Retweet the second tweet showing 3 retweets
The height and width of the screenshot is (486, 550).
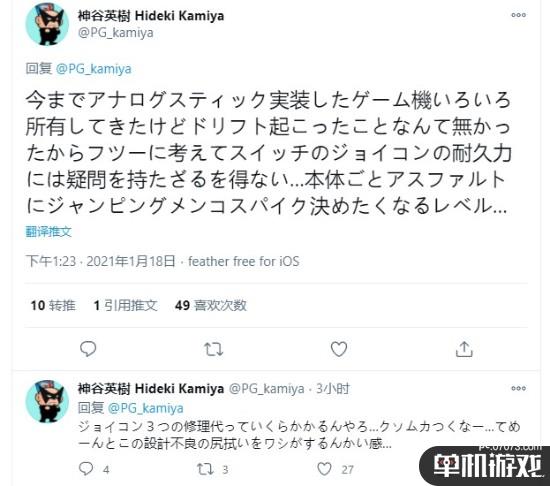[x=205, y=469]
